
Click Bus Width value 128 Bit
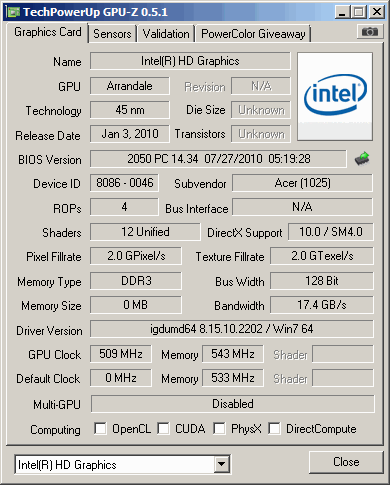[322, 281]
